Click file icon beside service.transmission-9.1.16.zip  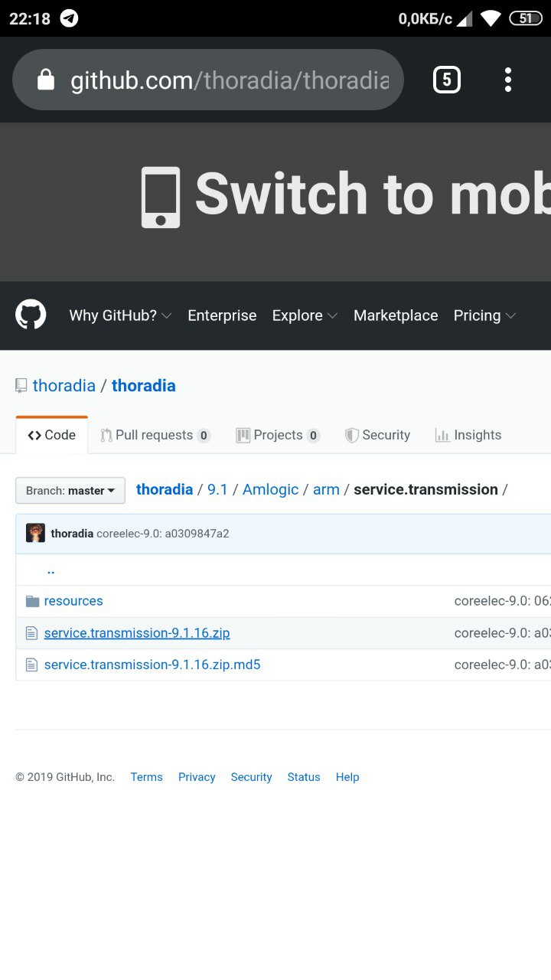click(32, 633)
